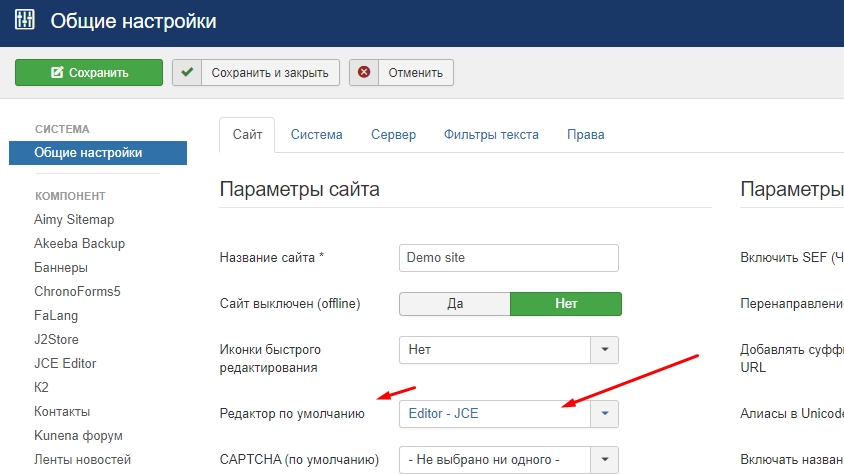Click the red cancel cross icon

(364, 72)
